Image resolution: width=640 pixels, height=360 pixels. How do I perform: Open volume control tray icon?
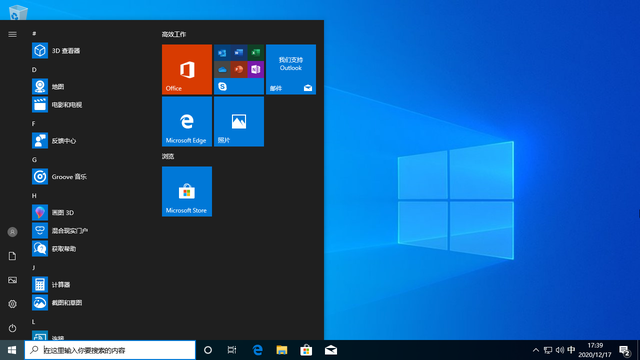(560, 350)
